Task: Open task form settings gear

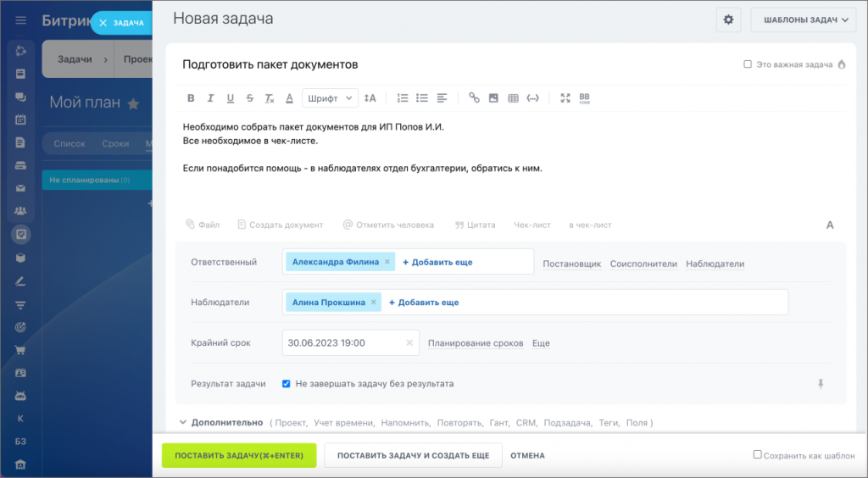Action: pyautogui.click(x=729, y=19)
